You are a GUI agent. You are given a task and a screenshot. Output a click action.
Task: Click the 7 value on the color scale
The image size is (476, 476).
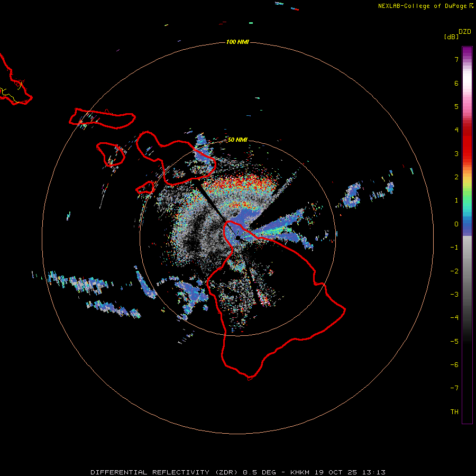coord(456,59)
